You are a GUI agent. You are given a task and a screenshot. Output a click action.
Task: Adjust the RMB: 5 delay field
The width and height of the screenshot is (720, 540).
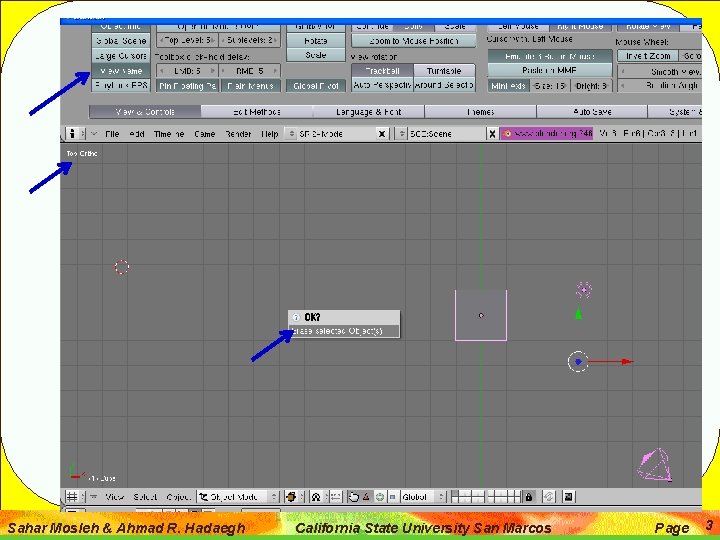[x=250, y=71]
